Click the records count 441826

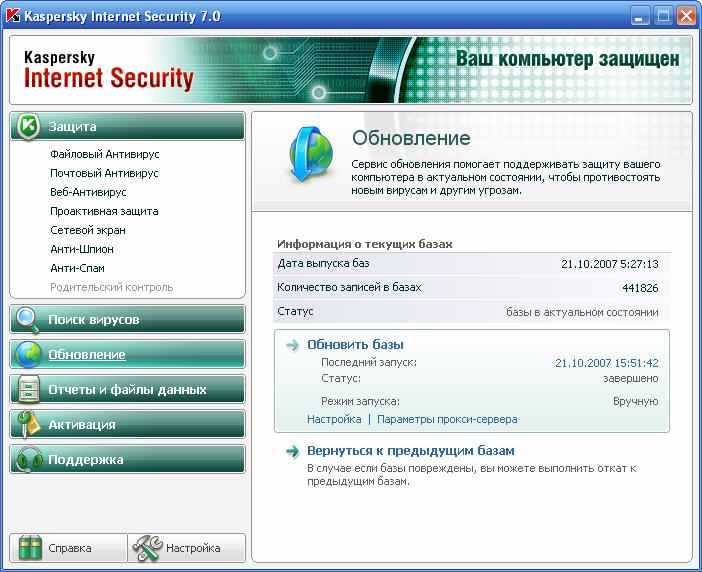tap(640, 288)
